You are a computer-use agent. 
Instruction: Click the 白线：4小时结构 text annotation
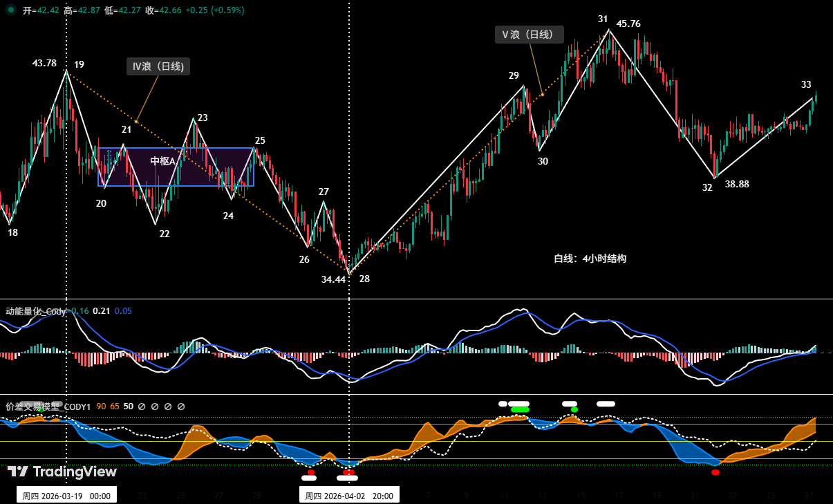pos(590,259)
